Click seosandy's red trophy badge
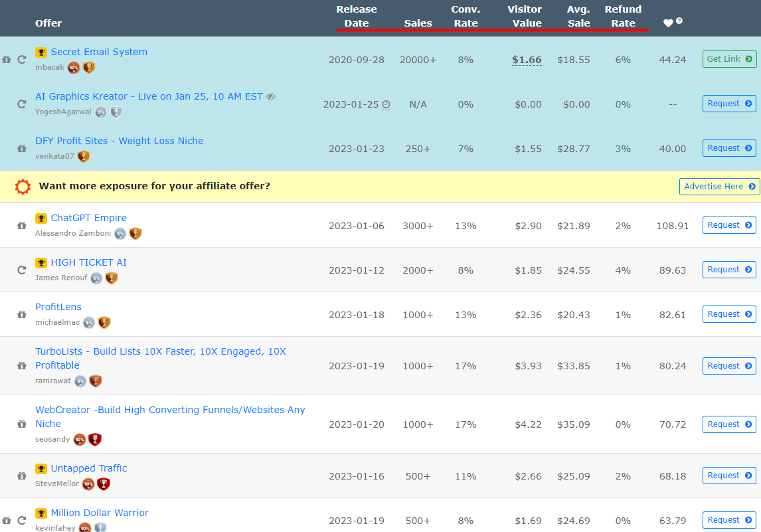The width and height of the screenshot is (761, 532). coord(95,439)
